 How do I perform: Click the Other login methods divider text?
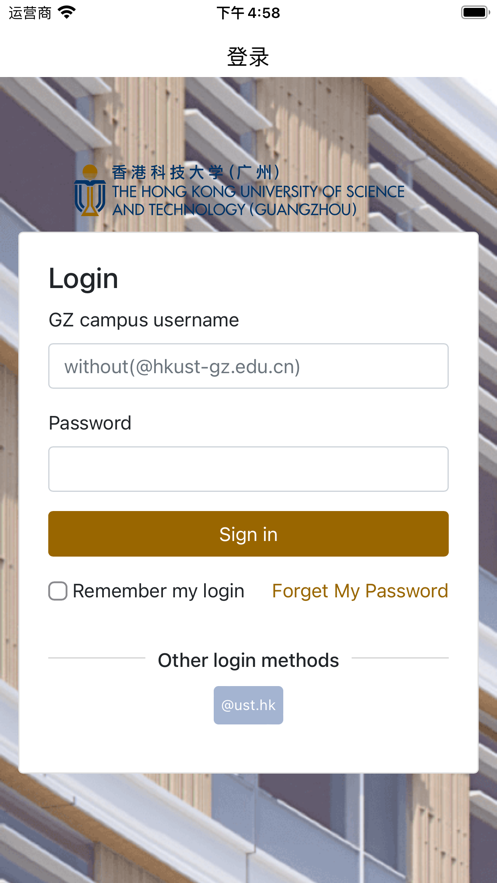[248, 660]
